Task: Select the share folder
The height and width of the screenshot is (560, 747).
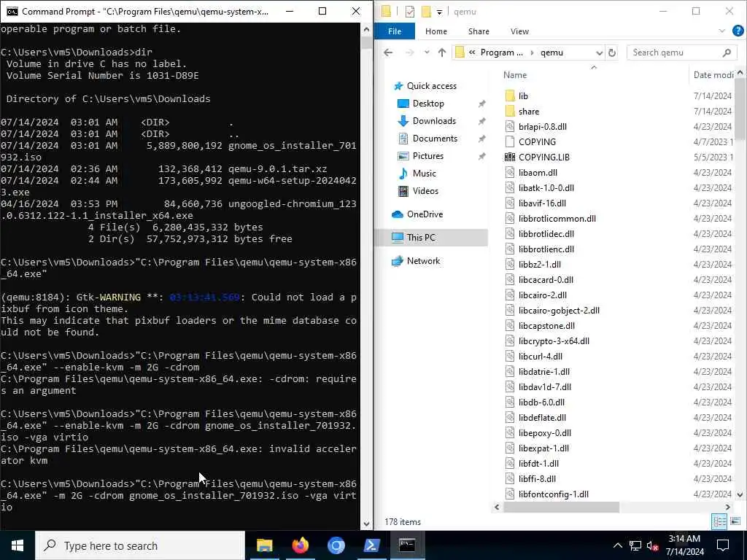Action: click(529, 112)
